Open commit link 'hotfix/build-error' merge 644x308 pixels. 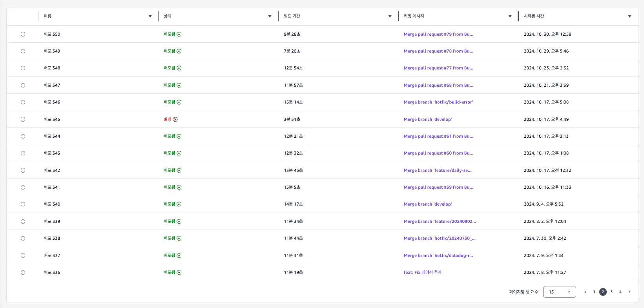click(x=438, y=102)
